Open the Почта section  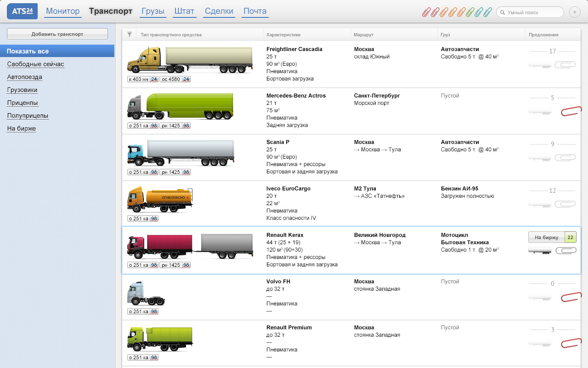255,11
